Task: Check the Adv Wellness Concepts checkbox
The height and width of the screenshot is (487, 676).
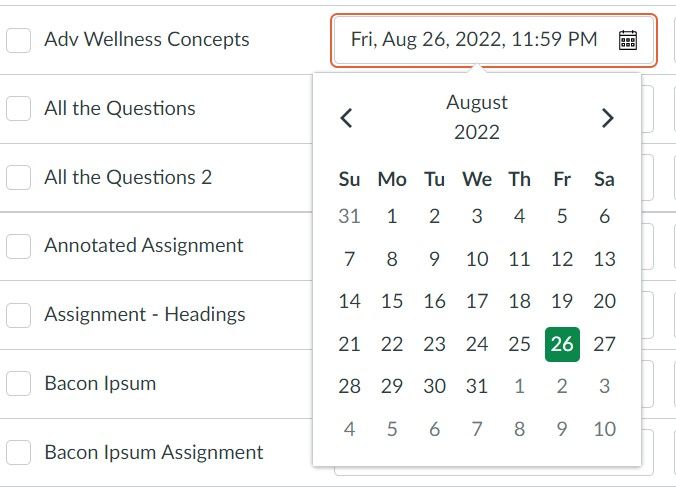Action: coord(19,40)
